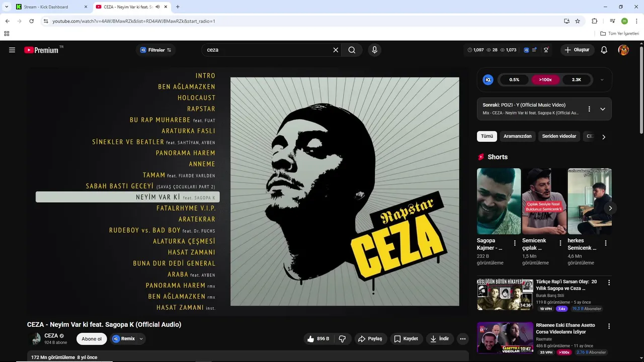Show more Shorts with the next arrow
The width and height of the screenshot is (644, 362).
coord(610,208)
